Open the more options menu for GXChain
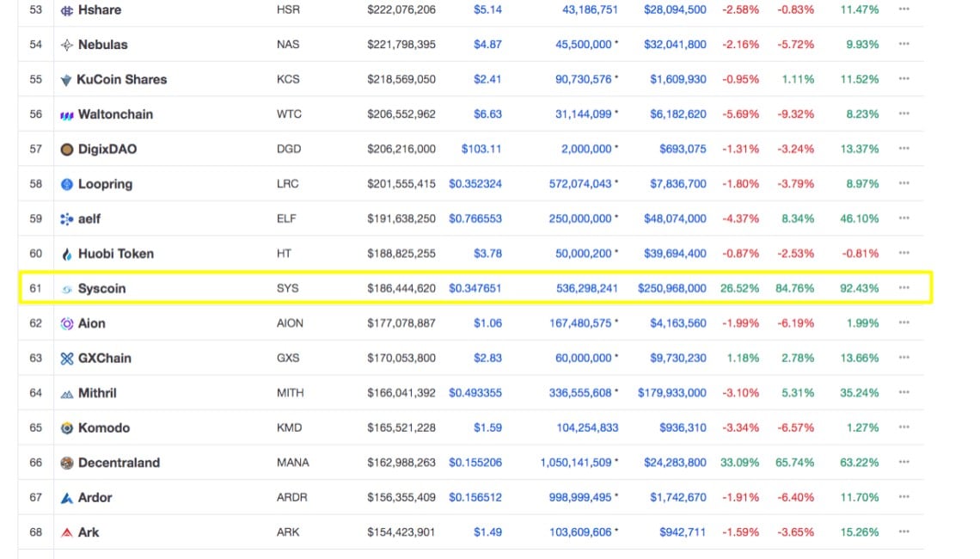The width and height of the screenshot is (980, 559). point(903,358)
